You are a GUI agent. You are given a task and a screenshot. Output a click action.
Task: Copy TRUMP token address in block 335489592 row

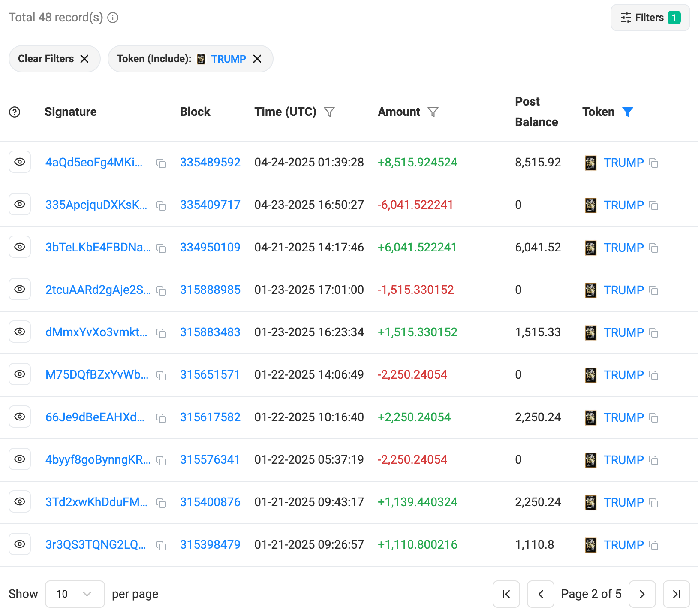coord(653,163)
